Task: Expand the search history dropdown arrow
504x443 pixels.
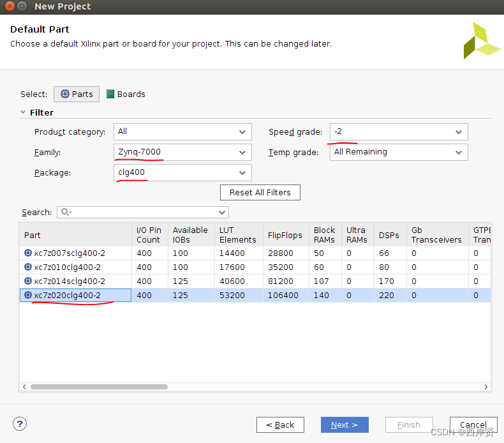Action: click(x=222, y=213)
